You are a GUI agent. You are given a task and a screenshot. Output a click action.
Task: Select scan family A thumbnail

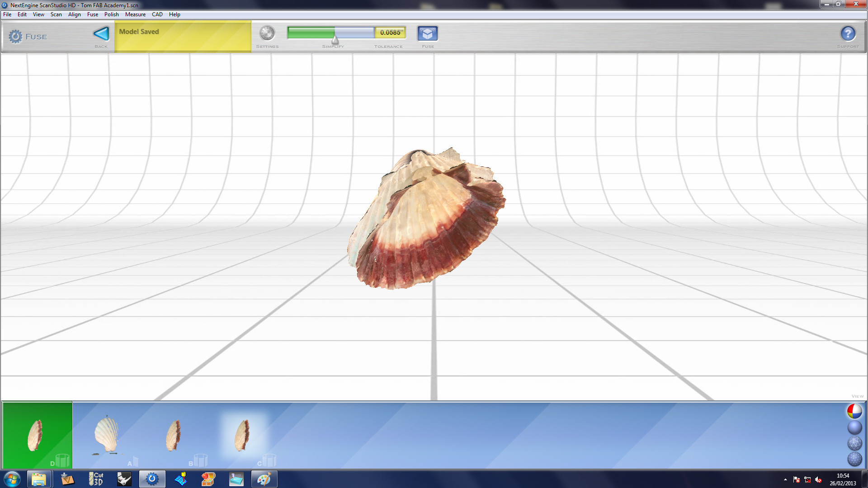click(x=107, y=435)
